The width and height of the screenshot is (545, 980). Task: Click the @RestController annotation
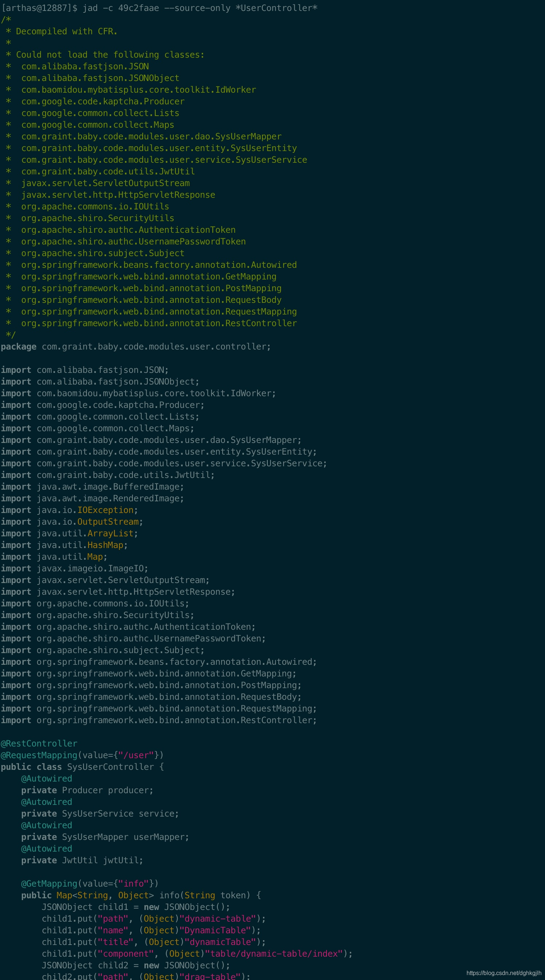pyautogui.click(x=39, y=744)
